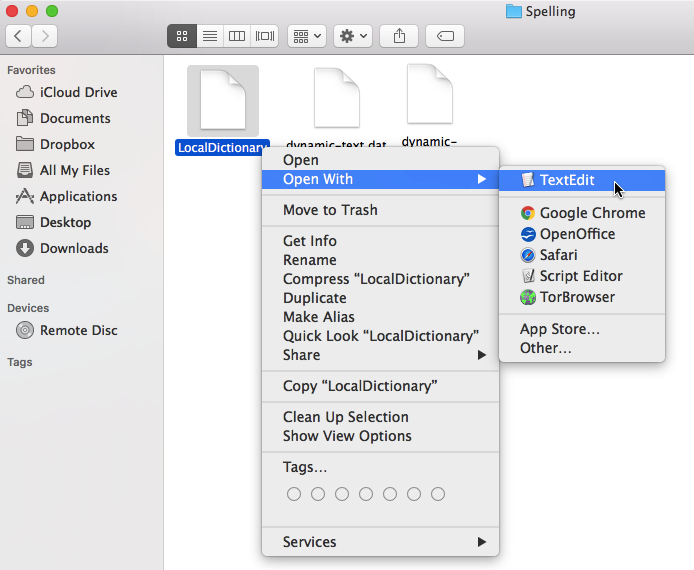Choose Duplicate in context menu

click(380, 298)
